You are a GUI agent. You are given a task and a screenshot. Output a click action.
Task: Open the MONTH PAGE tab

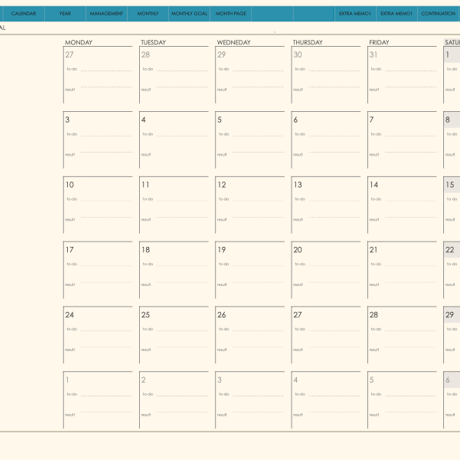231,14
